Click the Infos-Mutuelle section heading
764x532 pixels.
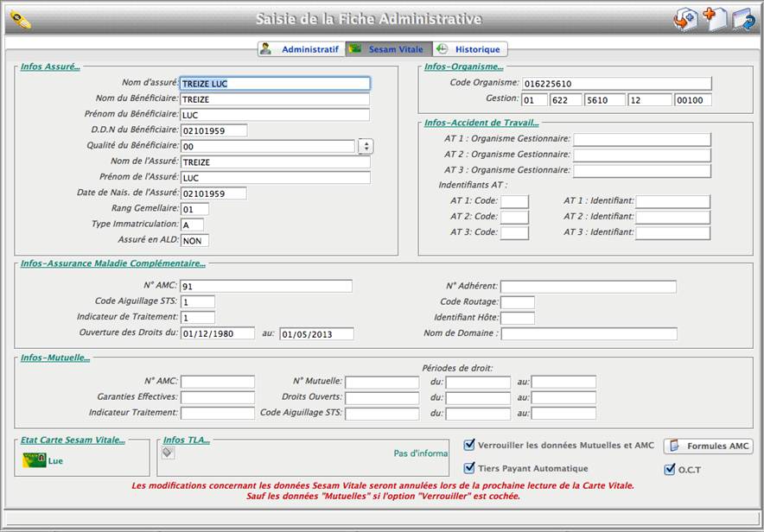(x=55, y=358)
